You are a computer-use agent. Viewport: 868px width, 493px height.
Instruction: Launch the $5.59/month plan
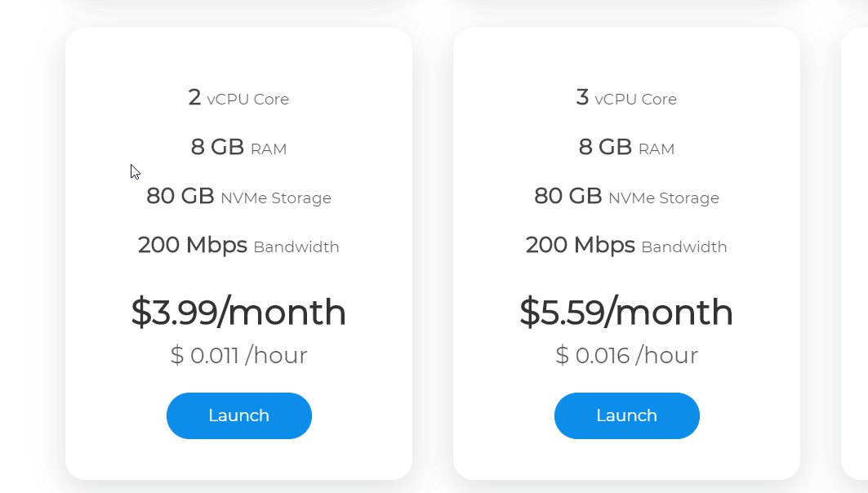coord(626,415)
